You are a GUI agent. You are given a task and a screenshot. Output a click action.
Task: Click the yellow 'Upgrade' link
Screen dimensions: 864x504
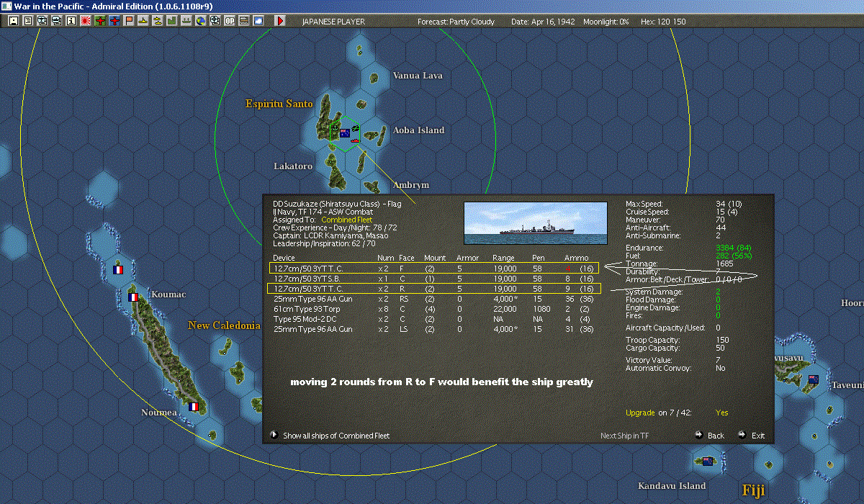tap(641, 413)
